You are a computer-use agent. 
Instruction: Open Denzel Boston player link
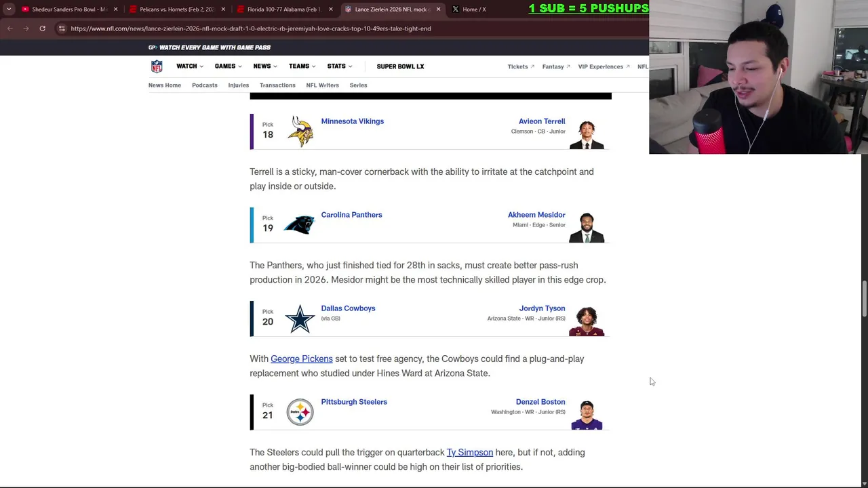(x=540, y=402)
